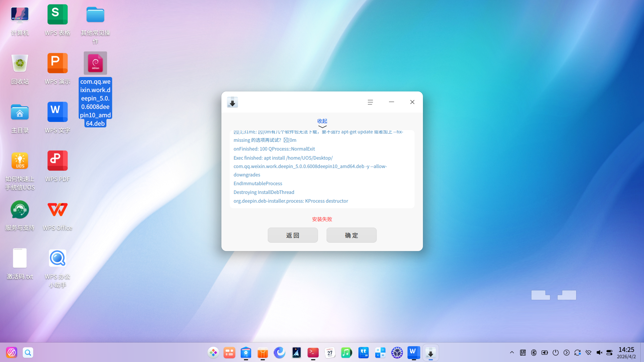644x362 pixels.
Task: Click log line 'Destroying InstallDebThread'
Action: coord(264,192)
